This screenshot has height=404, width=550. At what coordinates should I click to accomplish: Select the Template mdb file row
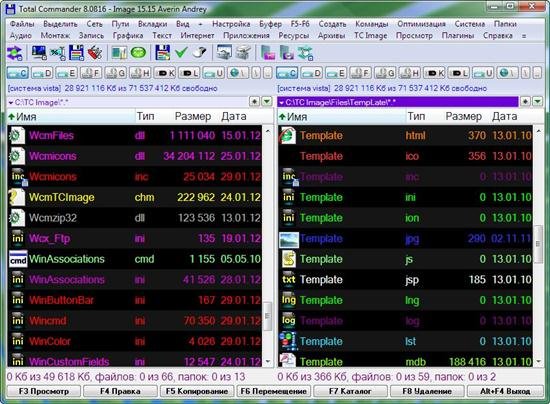tap(405, 361)
